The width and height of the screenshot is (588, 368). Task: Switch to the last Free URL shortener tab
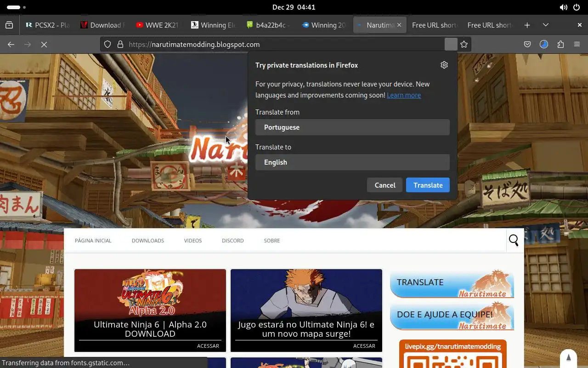(490, 25)
